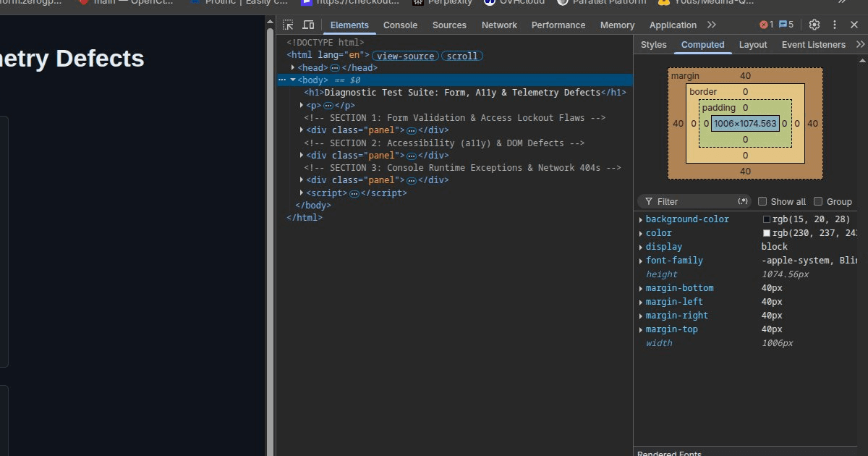Image resolution: width=868 pixels, height=456 pixels.
Task: Toggle the device toolbar icon
Action: pos(308,25)
